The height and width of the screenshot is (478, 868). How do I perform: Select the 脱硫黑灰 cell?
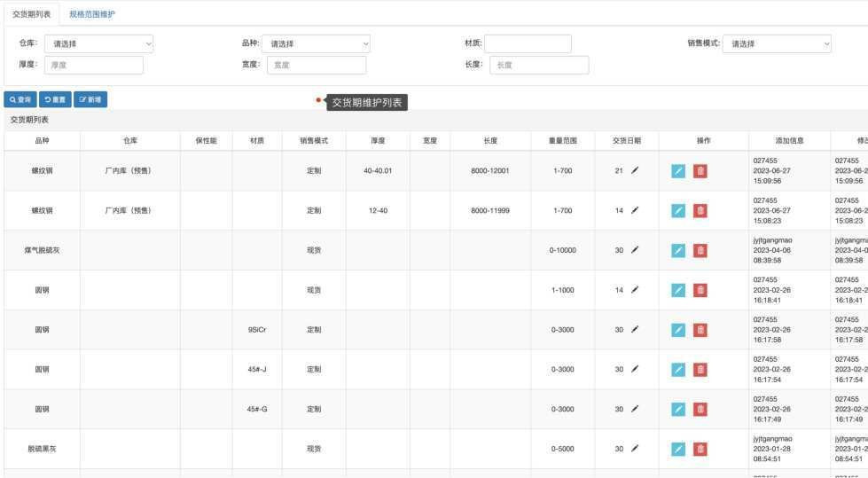[42, 449]
